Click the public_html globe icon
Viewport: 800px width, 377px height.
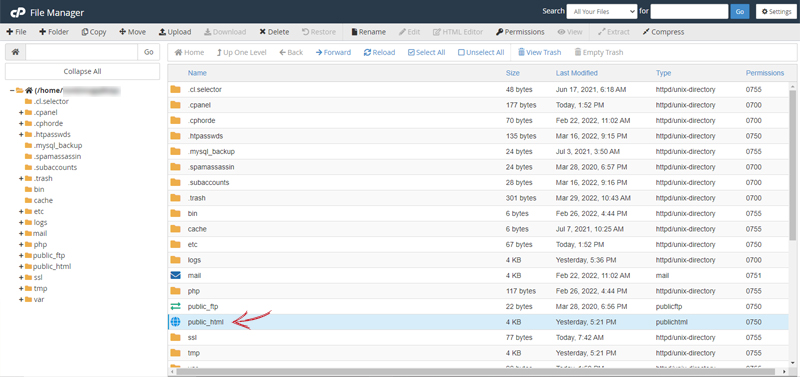[176, 322]
